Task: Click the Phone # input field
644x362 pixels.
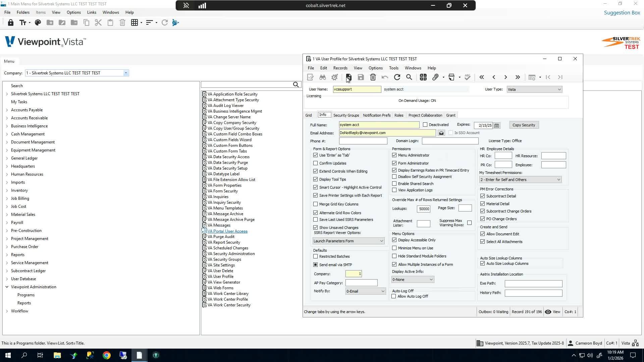Action: point(363,141)
